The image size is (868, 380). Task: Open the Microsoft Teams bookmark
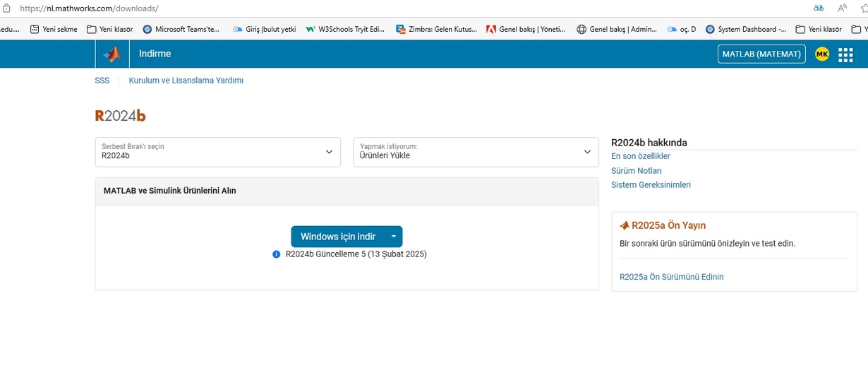tap(181, 29)
